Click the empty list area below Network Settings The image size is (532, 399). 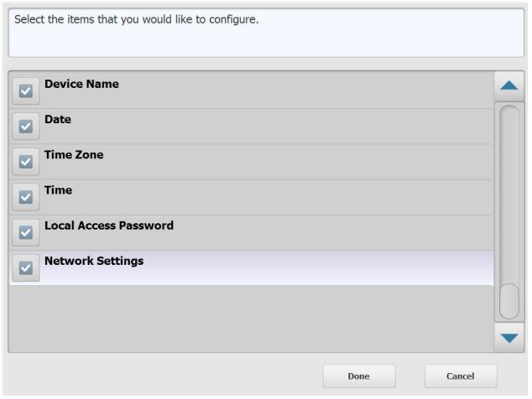click(251, 319)
